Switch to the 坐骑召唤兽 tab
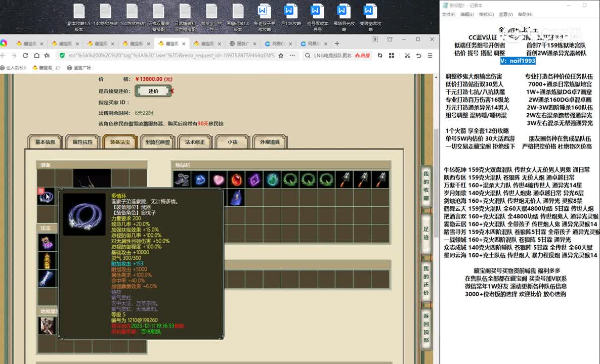 [157, 142]
